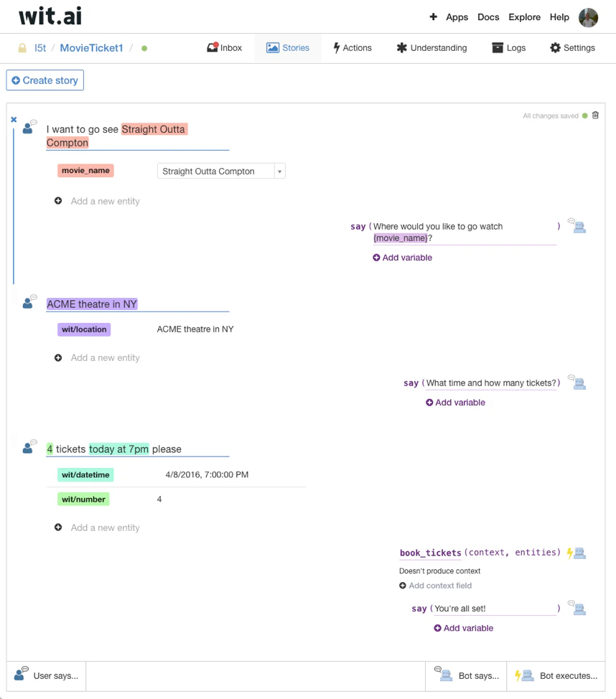616x699 pixels.
Task: Delete this story using the trash icon
Action: [x=595, y=115]
